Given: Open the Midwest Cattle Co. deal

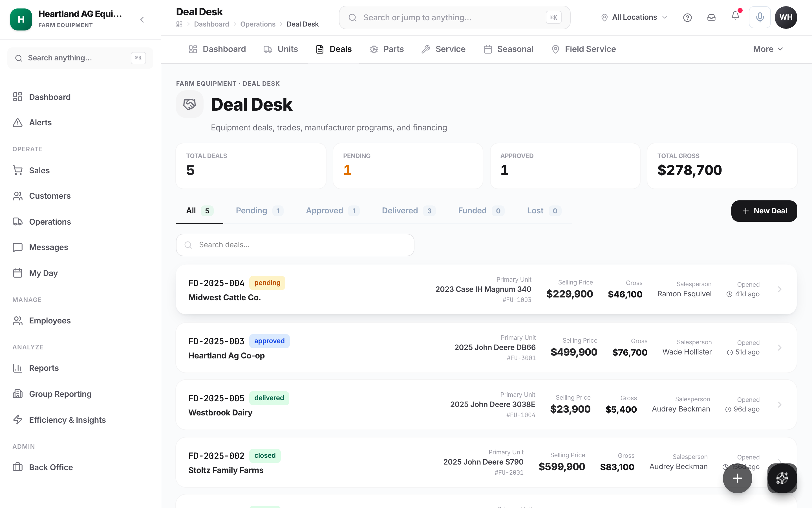Looking at the screenshot, I should [x=486, y=290].
